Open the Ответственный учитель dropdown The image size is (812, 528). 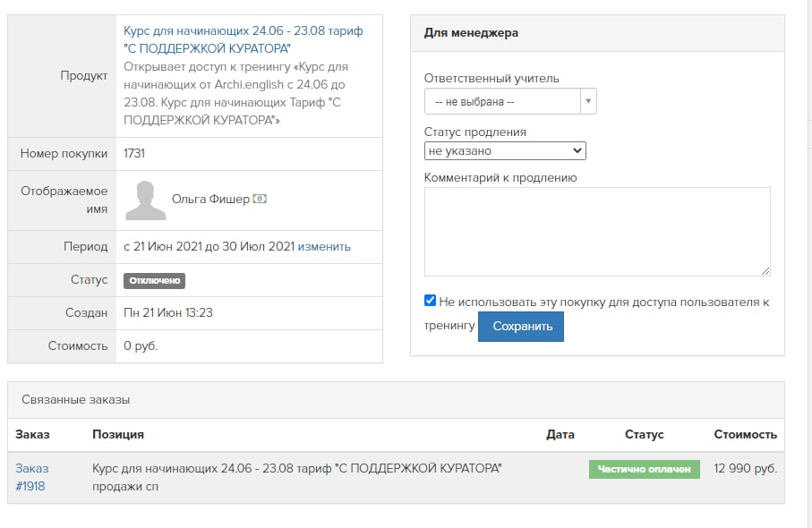510,101
